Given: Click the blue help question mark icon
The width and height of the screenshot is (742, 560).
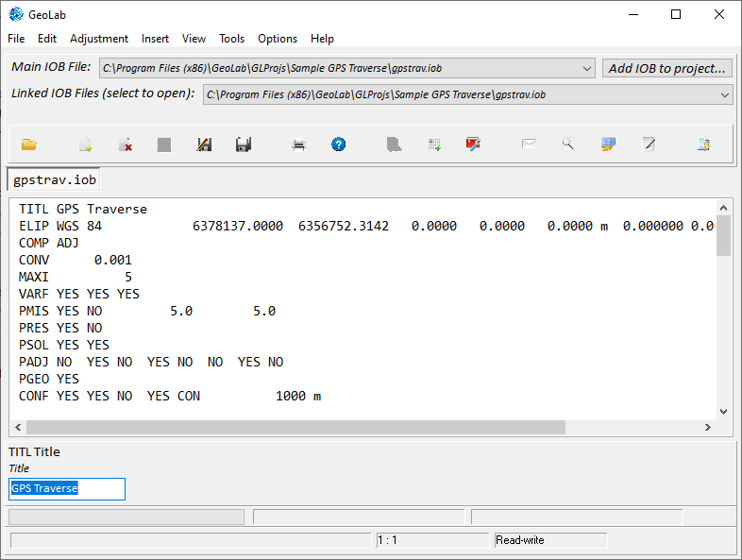Looking at the screenshot, I should click(338, 144).
